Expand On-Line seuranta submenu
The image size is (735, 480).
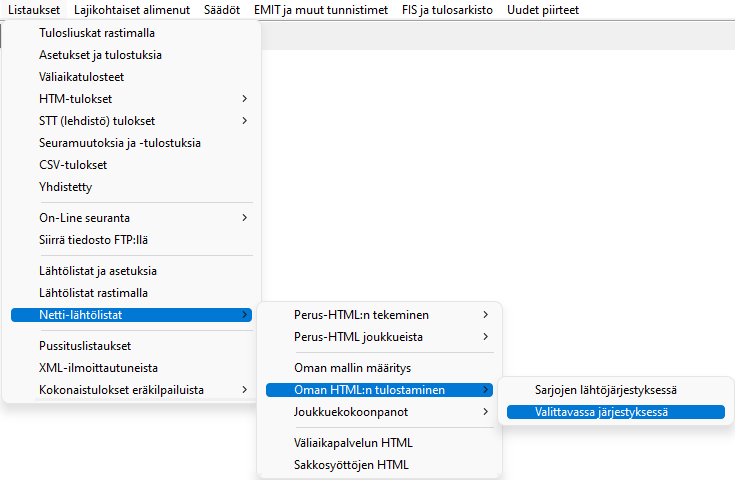(84, 218)
